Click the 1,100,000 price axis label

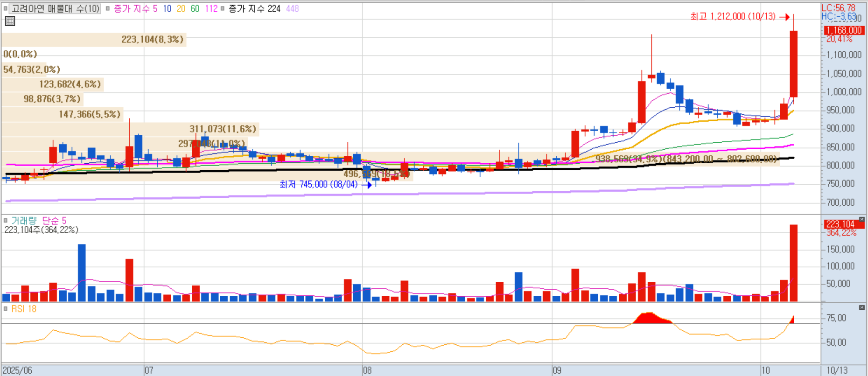(x=844, y=55)
